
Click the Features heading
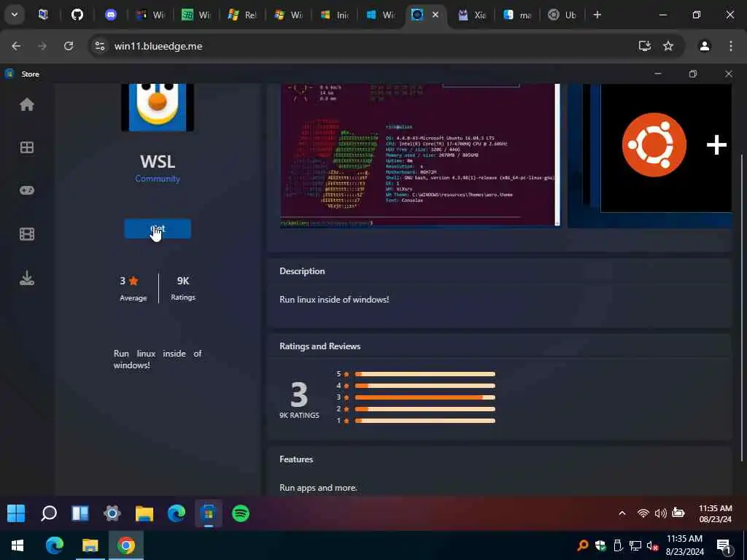[296, 459]
